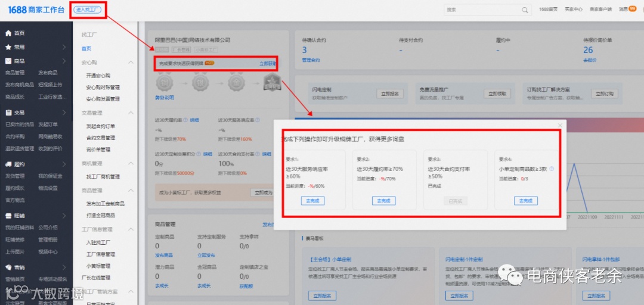This screenshot has height=305, width=644.
Task: Click 立即成为 on the 小黄标工厂 banner
Action: [x=264, y=192]
